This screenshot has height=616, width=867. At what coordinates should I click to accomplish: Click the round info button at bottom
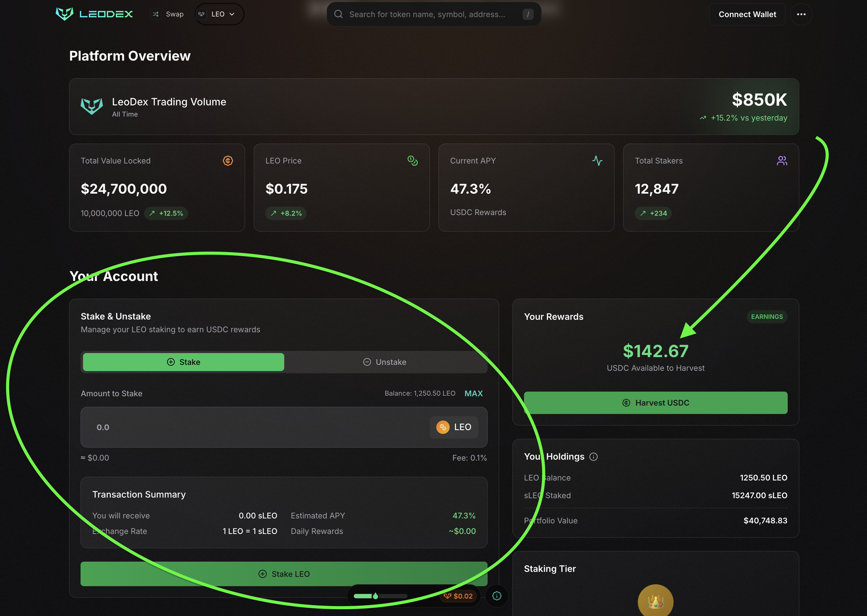497,596
